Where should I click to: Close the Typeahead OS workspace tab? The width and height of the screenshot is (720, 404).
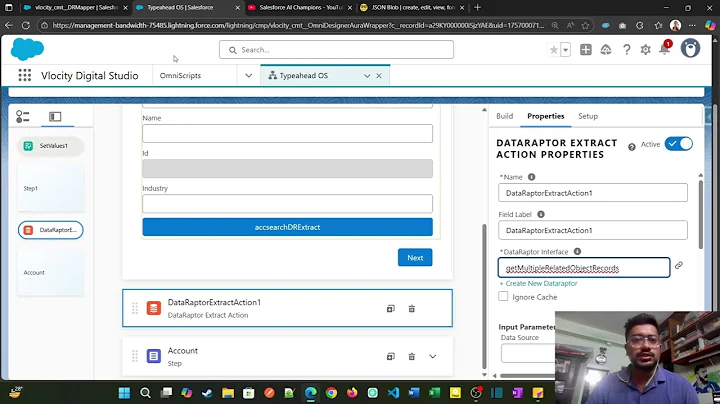coord(379,76)
